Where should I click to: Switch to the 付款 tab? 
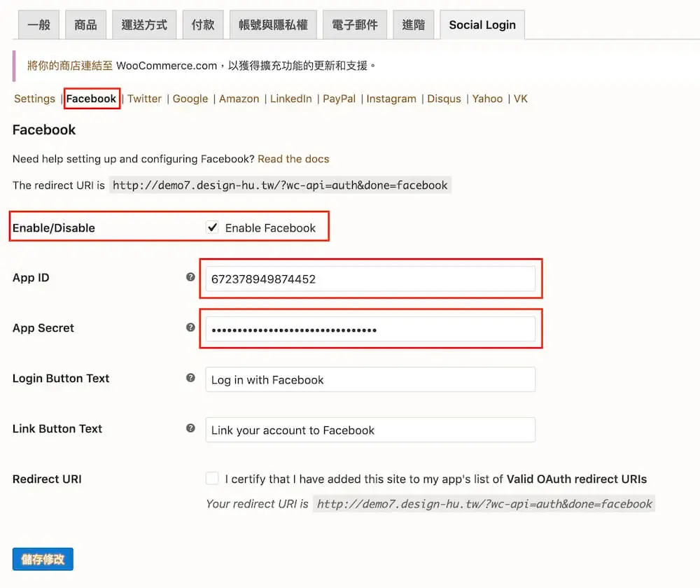[x=203, y=24]
